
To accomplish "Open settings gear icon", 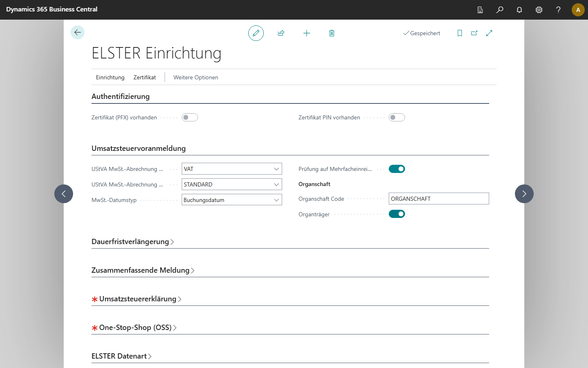I will point(539,10).
